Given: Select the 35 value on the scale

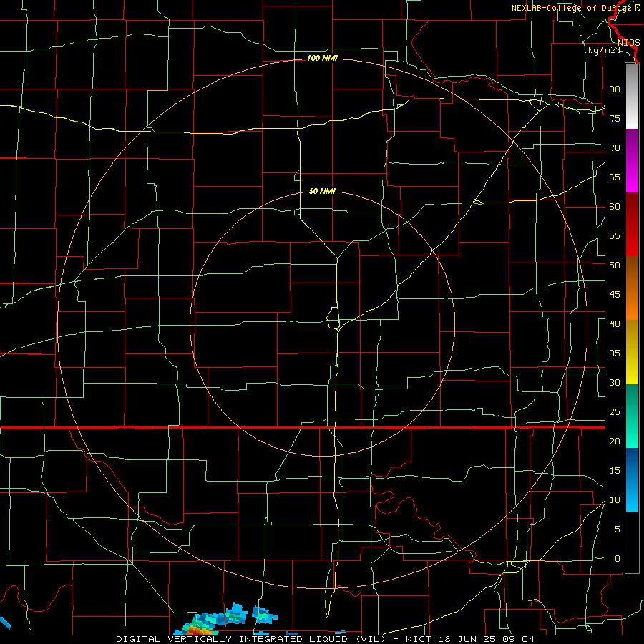Looking at the screenshot, I should (615, 353).
